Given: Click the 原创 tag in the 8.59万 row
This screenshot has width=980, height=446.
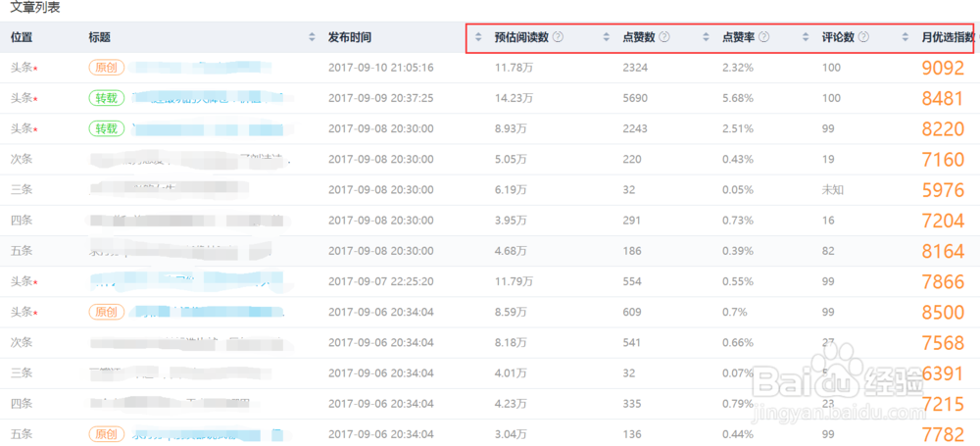Looking at the screenshot, I should click(x=107, y=312).
